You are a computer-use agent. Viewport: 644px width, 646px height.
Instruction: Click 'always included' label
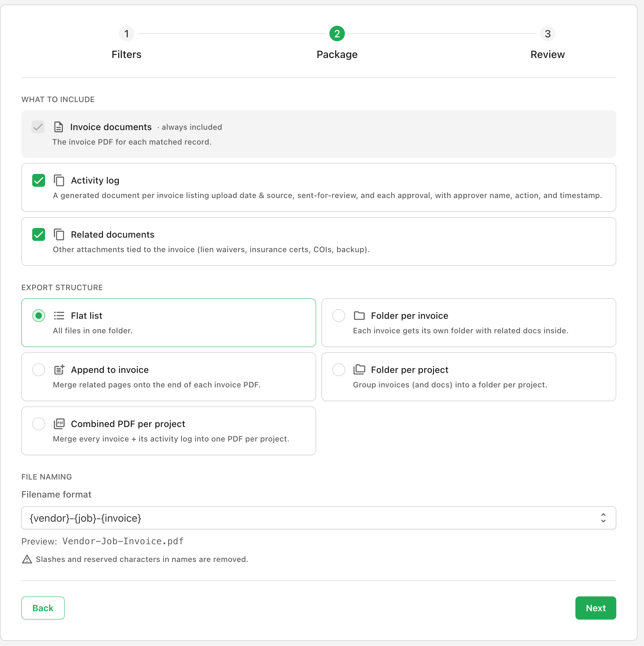[x=192, y=127]
